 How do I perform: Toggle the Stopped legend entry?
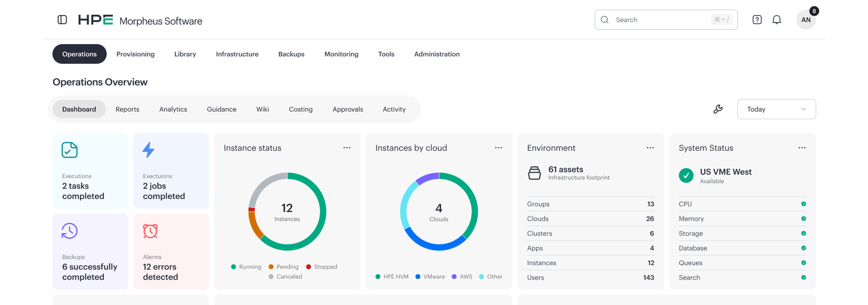coord(322,267)
